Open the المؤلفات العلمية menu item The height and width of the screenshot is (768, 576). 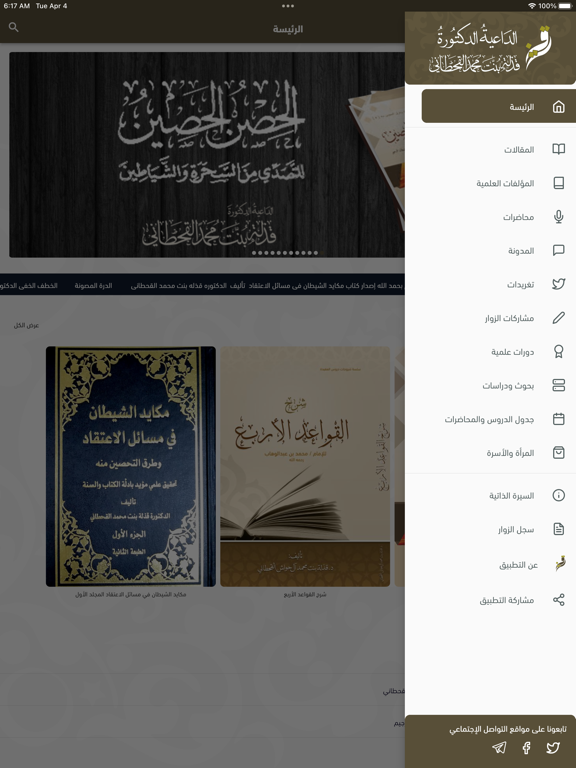(490, 183)
